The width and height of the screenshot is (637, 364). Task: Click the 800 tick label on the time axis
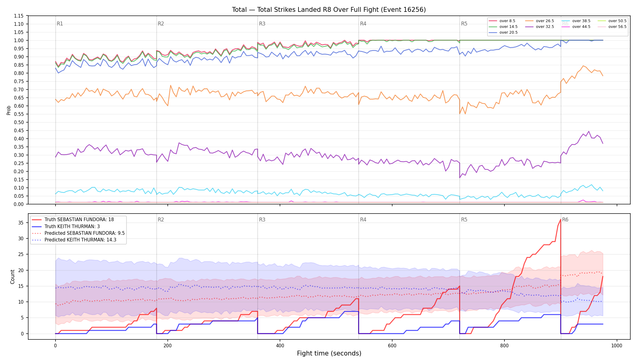point(504,345)
